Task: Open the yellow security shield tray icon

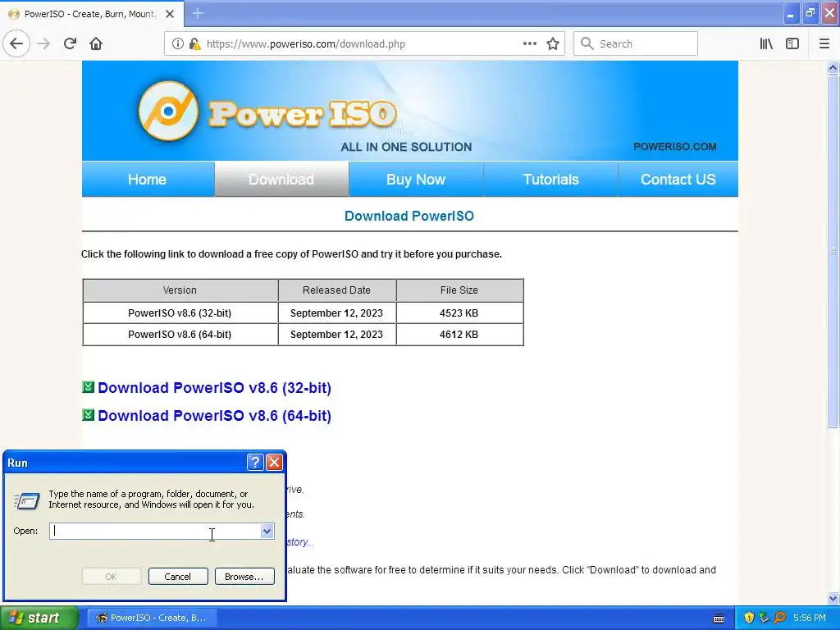Action: pyautogui.click(x=749, y=618)
